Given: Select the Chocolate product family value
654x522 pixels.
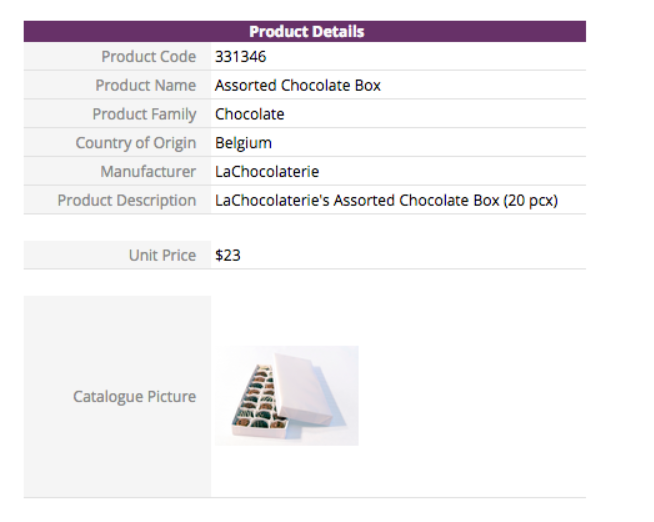Looking at the screenshot, I should [x=250, y=114].
